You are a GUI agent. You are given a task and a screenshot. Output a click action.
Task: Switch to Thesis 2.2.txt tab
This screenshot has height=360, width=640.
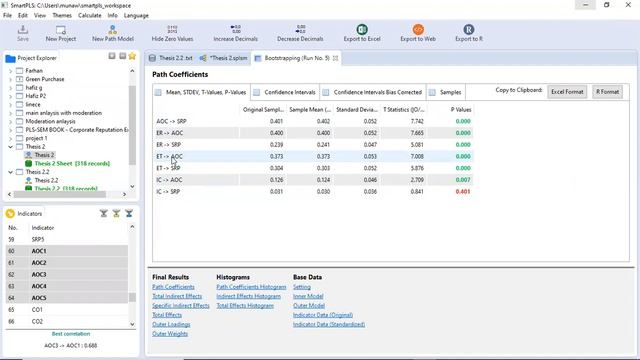[x=171, y=58]
